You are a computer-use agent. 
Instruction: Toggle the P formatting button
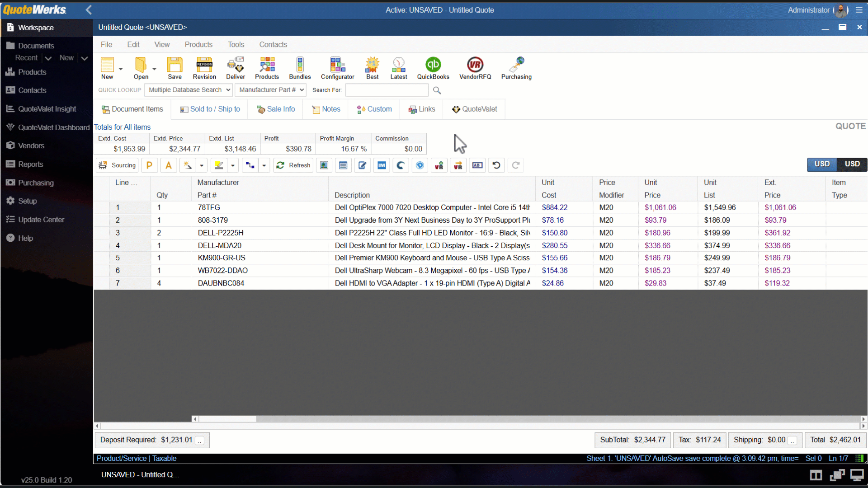click(x=149, y=165)
